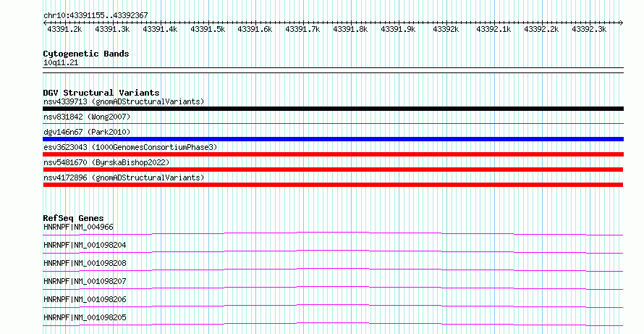
Task: Open variant esv3623043 1000GenomesConsortiumPhase3 label
Action: pyautogui.click(x=130, y=147)
